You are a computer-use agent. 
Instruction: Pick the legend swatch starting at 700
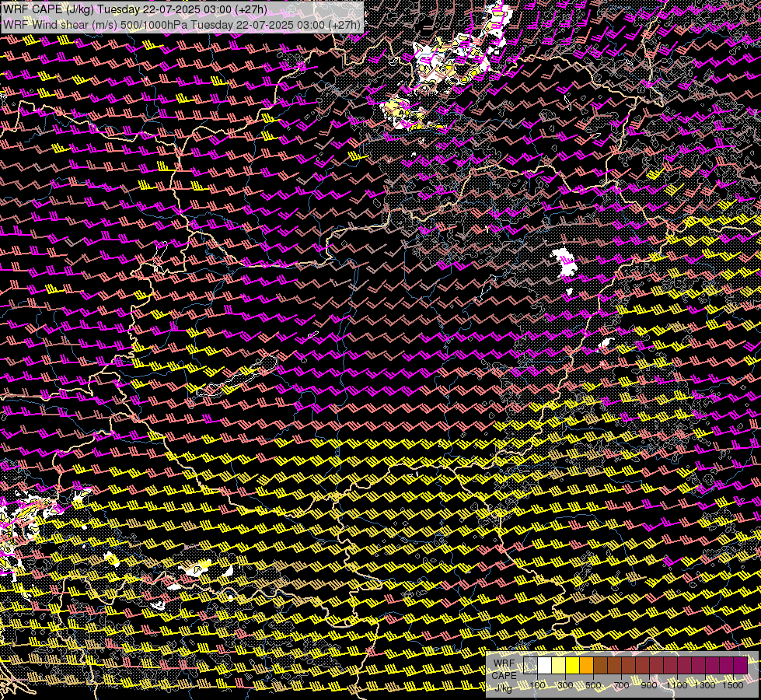(629, 665)
